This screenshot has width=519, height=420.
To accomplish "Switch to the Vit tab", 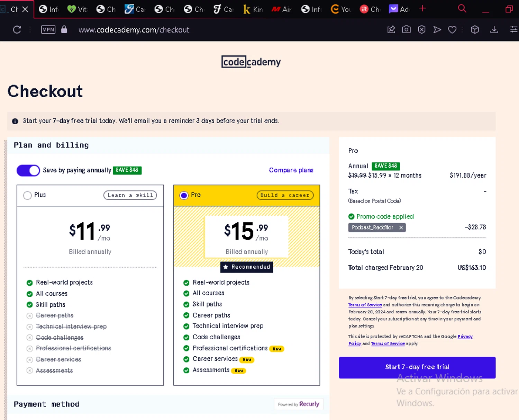I will point(77,9).
